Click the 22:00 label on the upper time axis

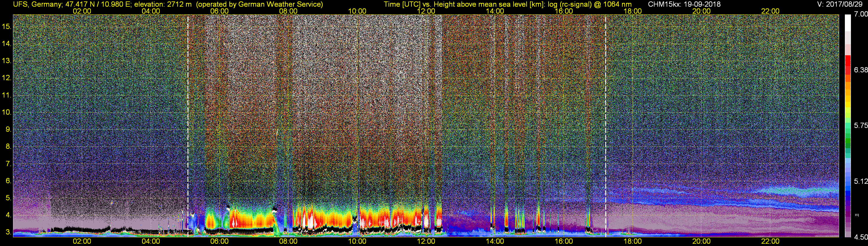[x=770, y=11]
